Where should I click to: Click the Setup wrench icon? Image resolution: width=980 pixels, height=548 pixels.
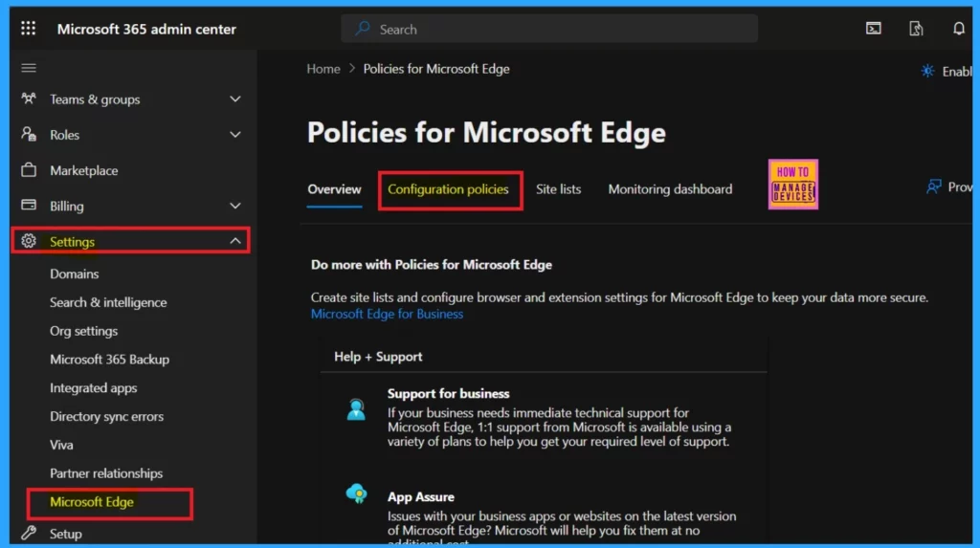[x=29, y=533]
